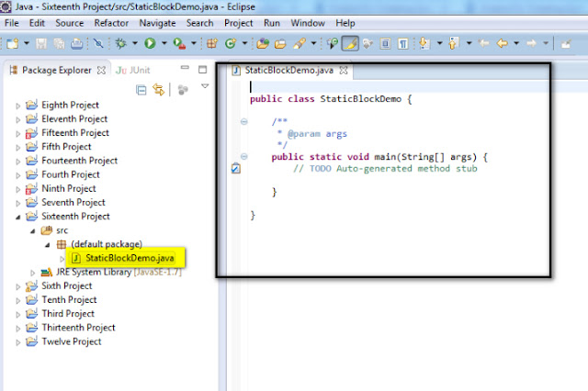Open the Back history dropdown arrow
Viewport: 588px width, 391px height.
point(516,43)
